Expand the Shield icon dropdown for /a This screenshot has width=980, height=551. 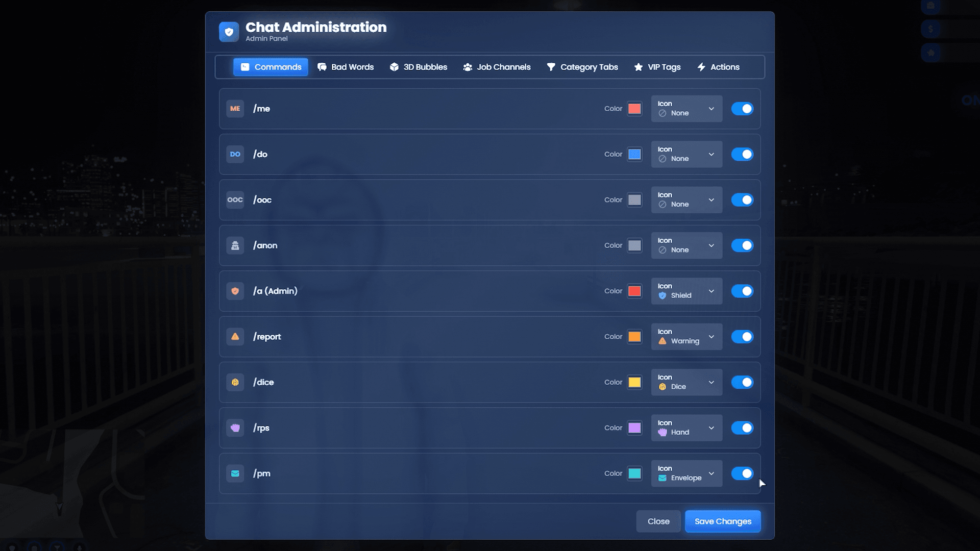click(x=687, y=291)
